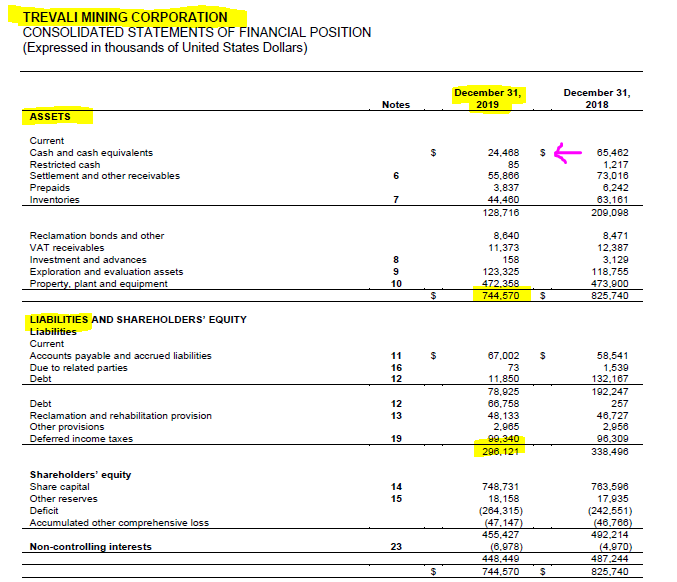Click the VAT receivables label
Viewport: 677px width, 582px height.
click(x=67, y=248)
